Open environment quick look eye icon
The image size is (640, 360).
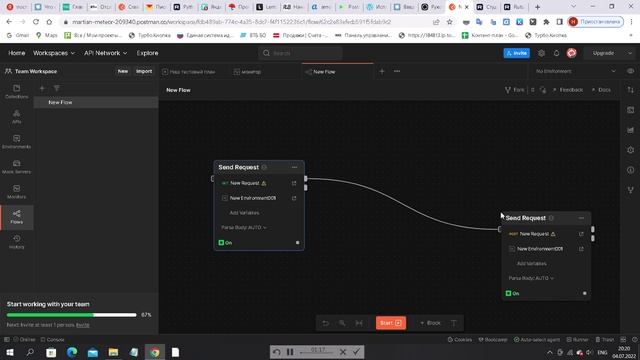point(630,71)
